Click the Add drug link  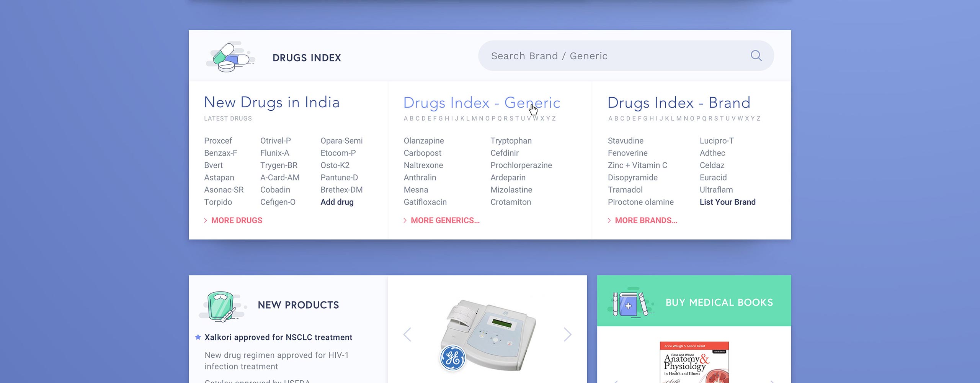coord(337,202)
